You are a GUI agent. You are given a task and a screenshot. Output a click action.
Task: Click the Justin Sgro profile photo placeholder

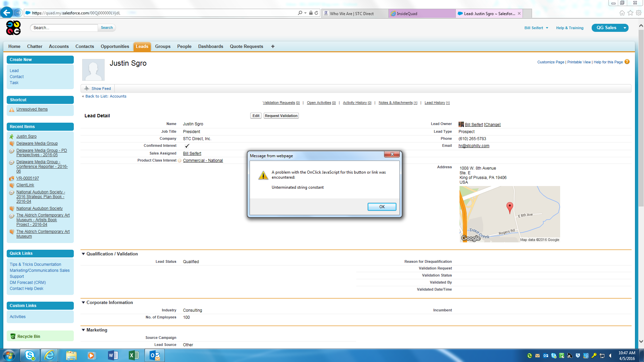coord(93,70)
